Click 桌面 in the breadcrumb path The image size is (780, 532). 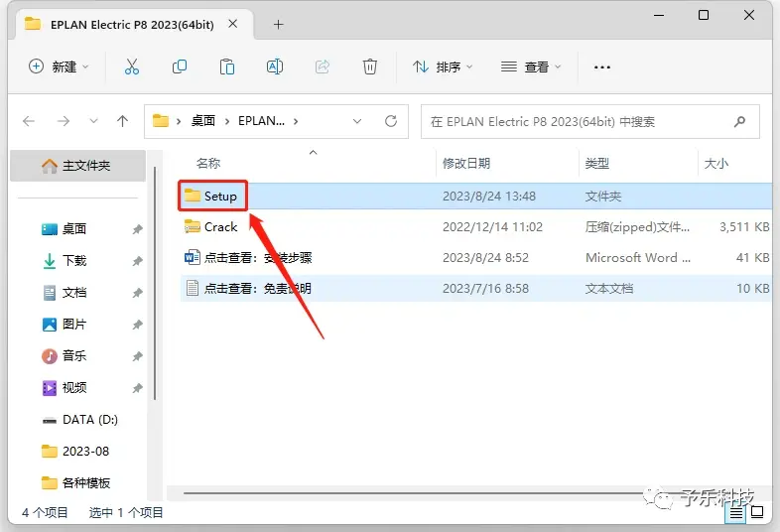tap(203, 121)
